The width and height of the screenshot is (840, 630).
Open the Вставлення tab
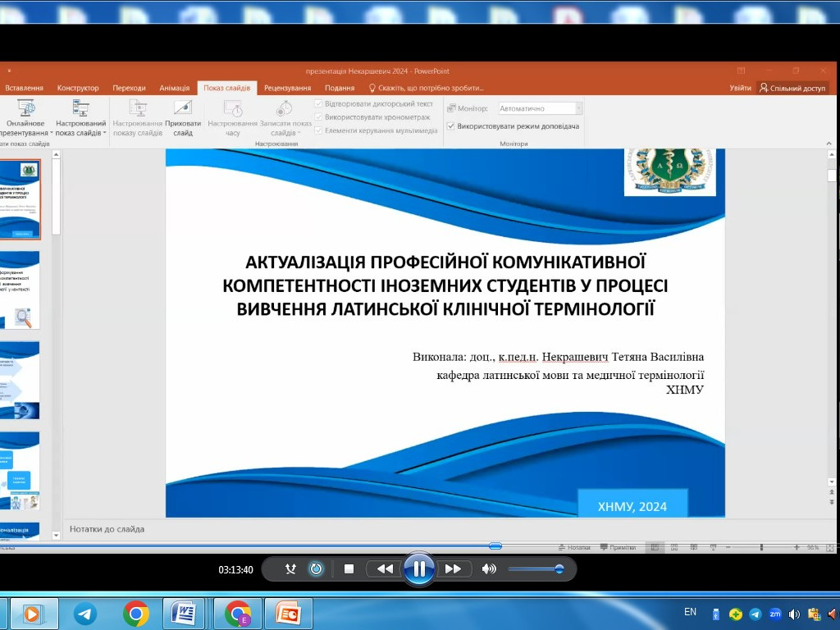pos(24,88)
